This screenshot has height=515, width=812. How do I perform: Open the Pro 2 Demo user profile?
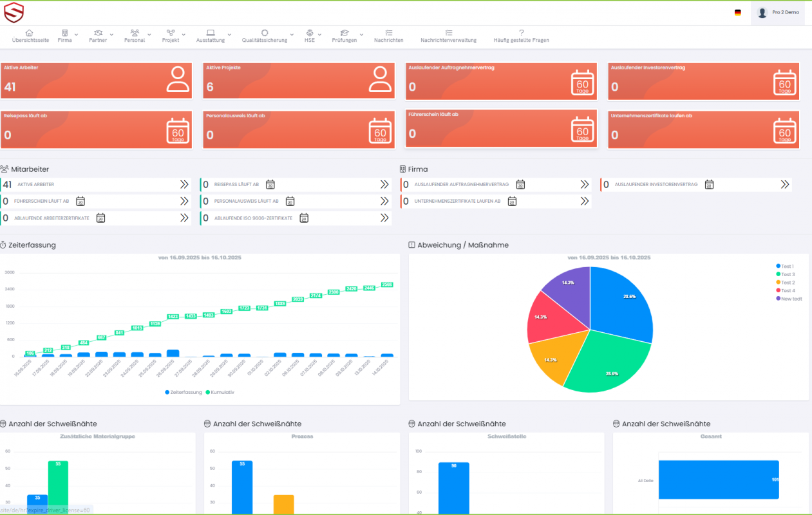click(x=778, y=12)
